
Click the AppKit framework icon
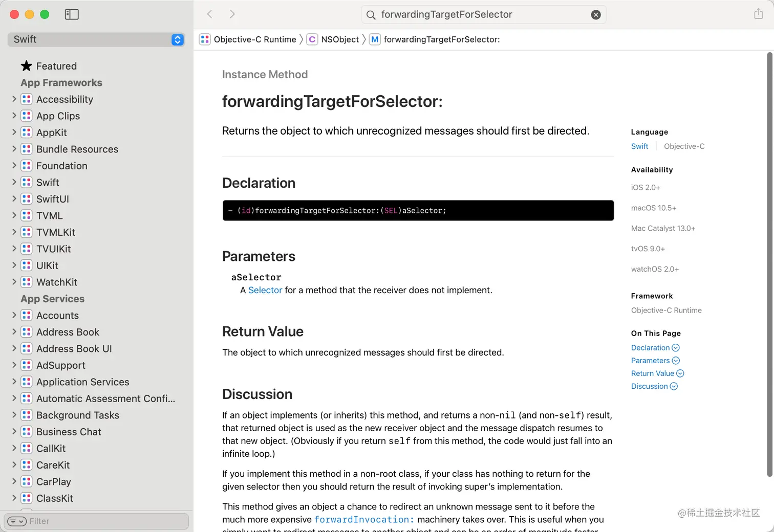point(27,132)
